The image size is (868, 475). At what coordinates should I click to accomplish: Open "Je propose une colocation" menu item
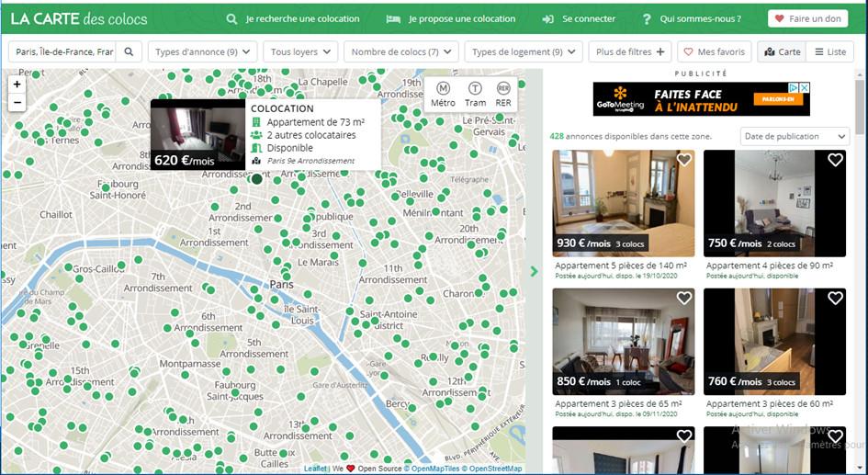pos(451,18)
